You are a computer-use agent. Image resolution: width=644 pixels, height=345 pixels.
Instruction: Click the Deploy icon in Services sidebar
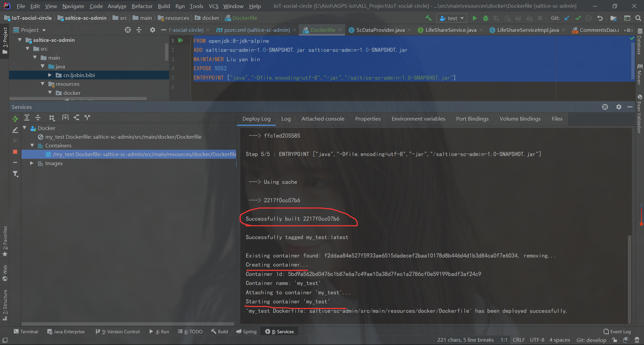coord(15,119)
